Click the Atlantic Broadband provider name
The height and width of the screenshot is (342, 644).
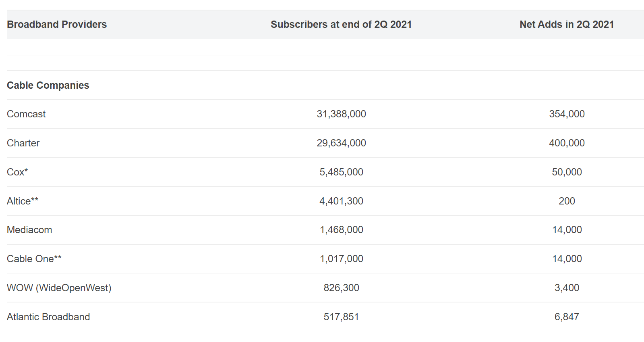point(48,317)
